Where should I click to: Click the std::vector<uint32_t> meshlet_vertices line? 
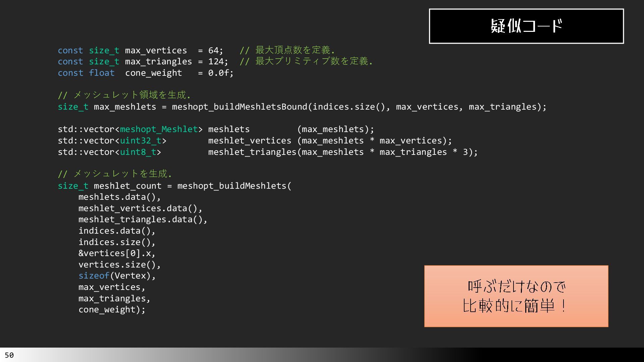point(255,141)
